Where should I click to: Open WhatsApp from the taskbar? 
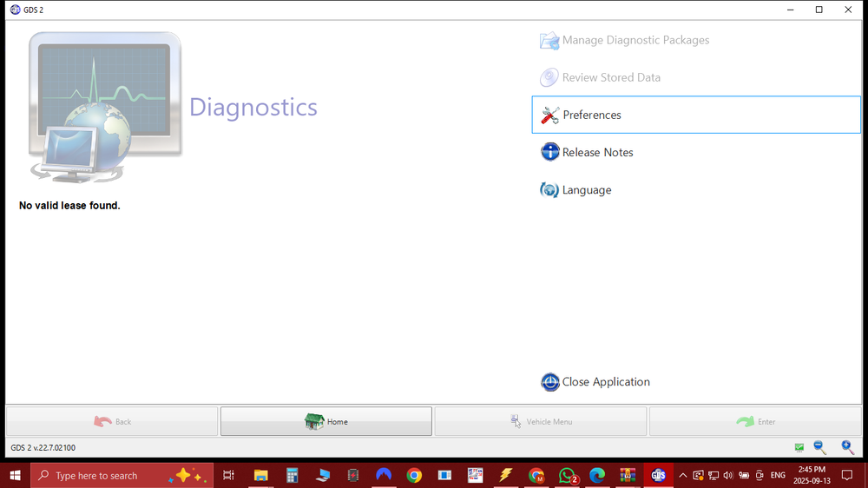pyautogui.click(x=567, y=475)
